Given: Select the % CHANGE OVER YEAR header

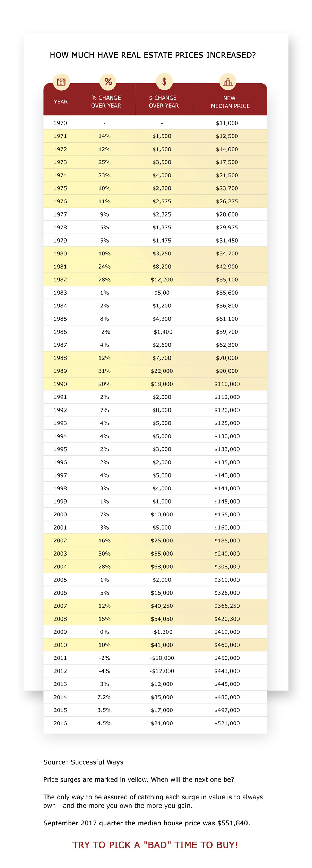Looking at the screenshot, I should click(x=106, y=102).
